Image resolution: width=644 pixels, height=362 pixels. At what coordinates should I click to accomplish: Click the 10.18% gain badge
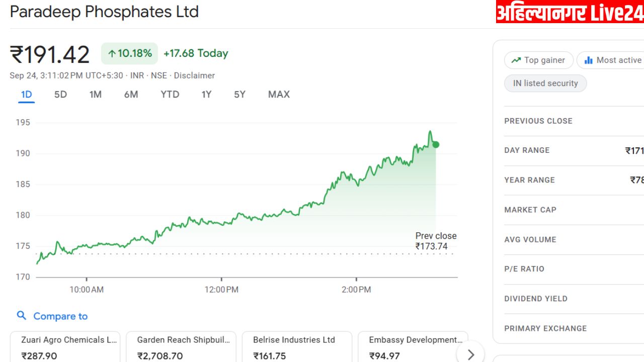point(130,53)
